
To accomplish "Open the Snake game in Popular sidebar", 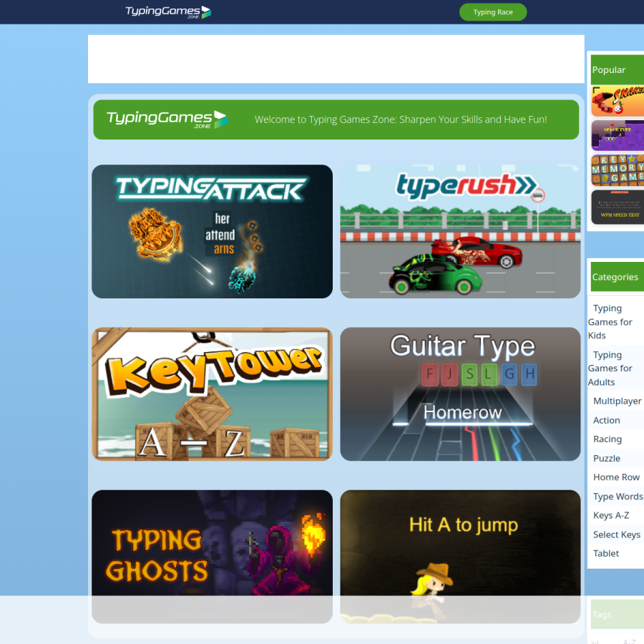I will tap(618, 101).
